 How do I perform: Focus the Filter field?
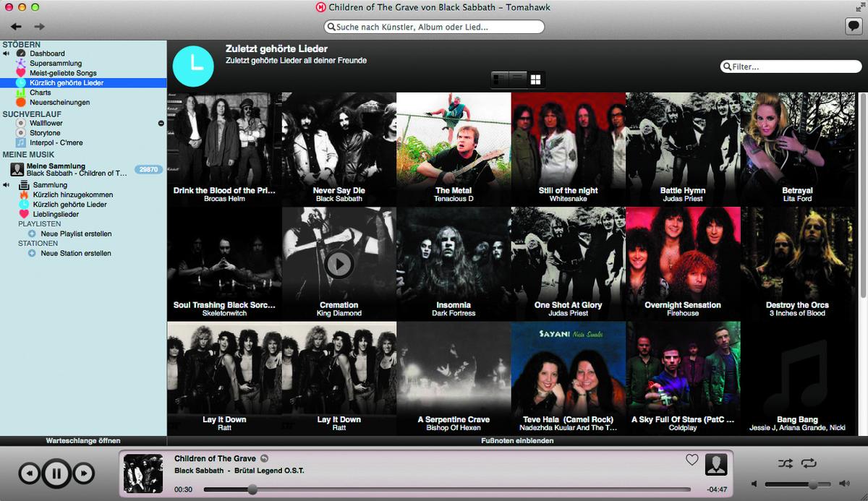791,67
